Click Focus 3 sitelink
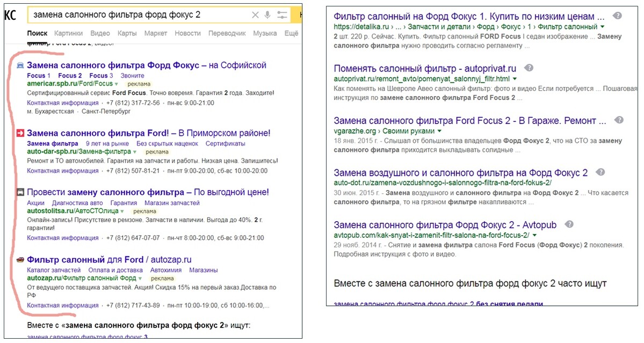This screenshot has width=644, height=343. point(101,76)
